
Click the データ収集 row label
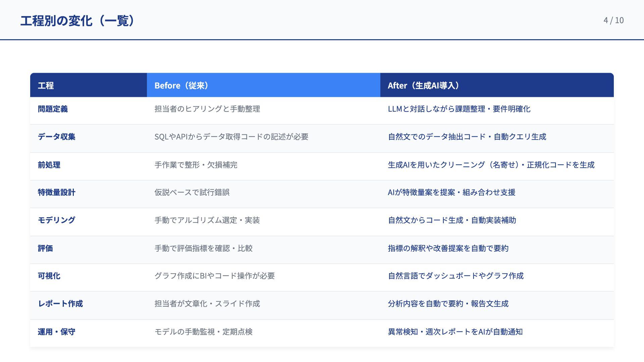pos(56,137)
